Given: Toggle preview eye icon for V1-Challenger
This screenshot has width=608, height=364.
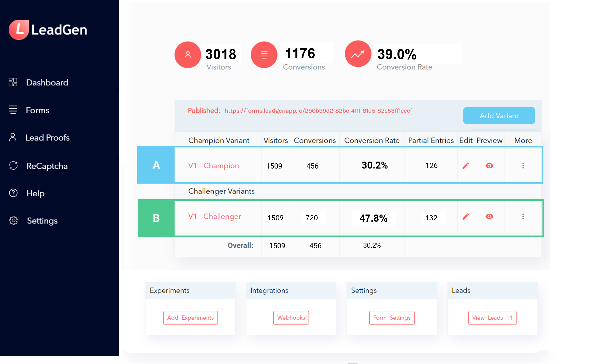Looking at the screenshot, I should pos(489,216).
